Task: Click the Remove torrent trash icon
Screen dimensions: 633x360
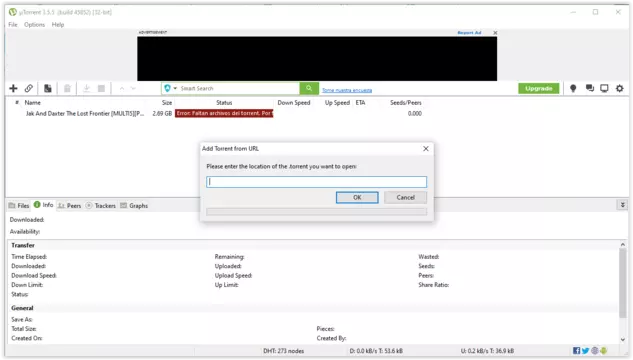Action: point(67,88)
